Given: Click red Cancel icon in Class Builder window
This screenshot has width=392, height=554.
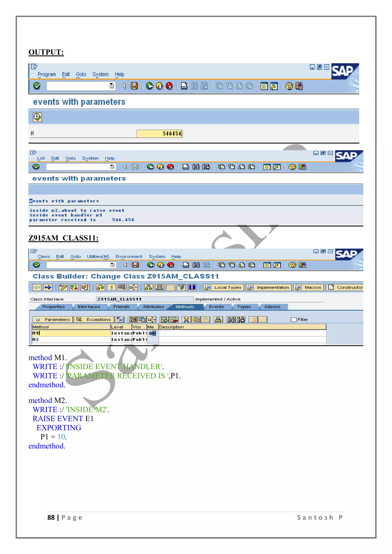Looking at the screenshot, I should (171, 265).
